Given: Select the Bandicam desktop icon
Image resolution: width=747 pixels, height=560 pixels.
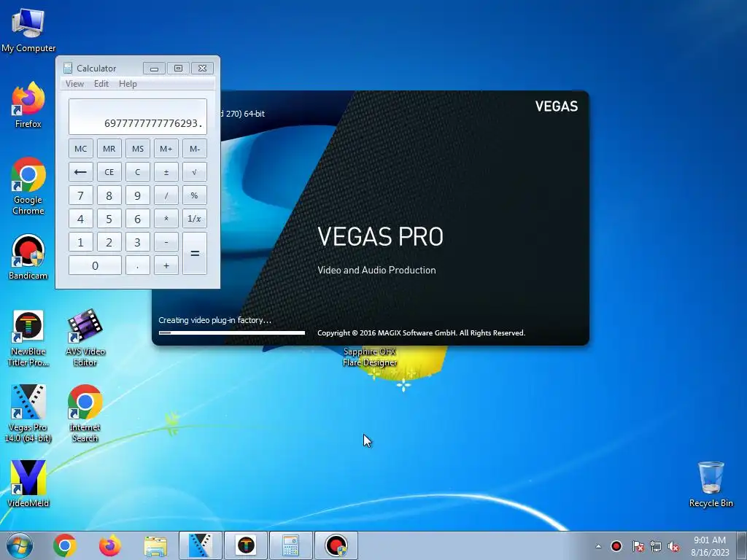Looking at the screenshot, I should point(28,257).
